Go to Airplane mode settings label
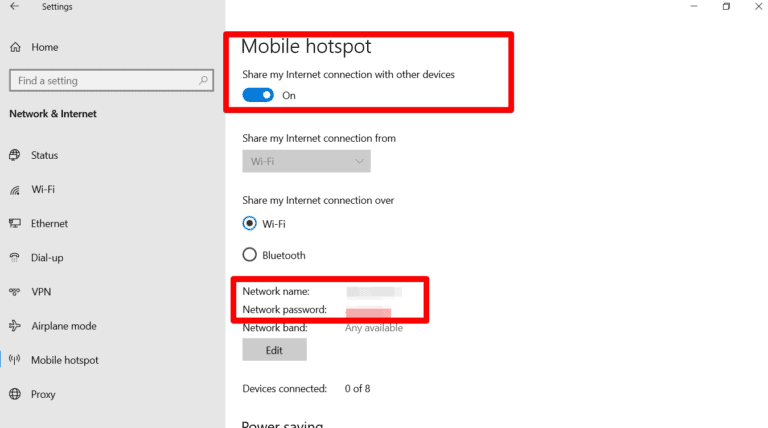Screen dimensions: 768x428 click(63, 326)
